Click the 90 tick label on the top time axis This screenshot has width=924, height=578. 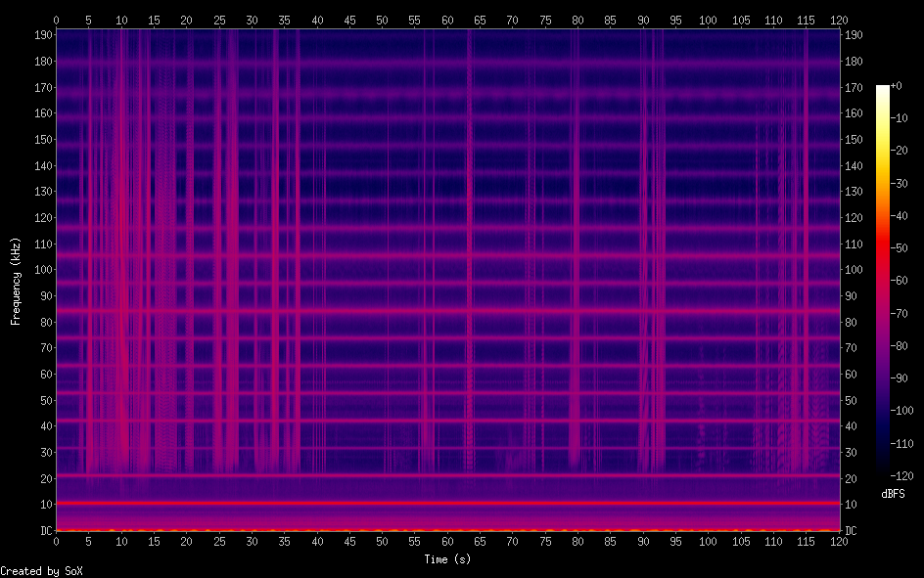pos(643,20)
